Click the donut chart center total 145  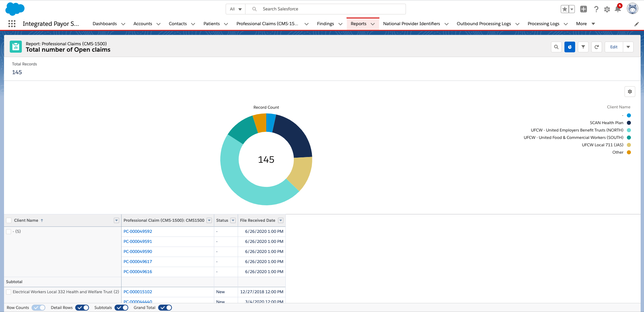click(266, 160)
